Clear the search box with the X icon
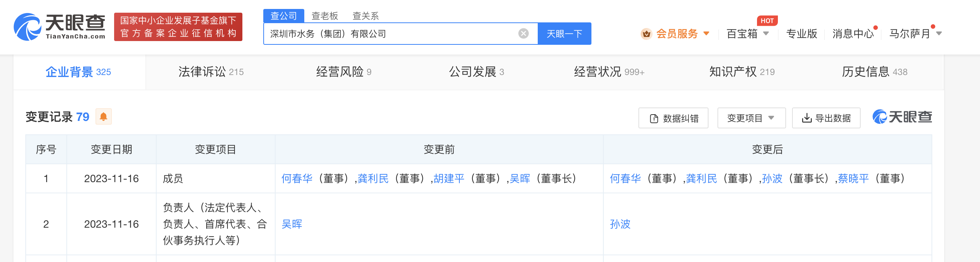Viewport: 980px width, 262px height. pos(524,34)
